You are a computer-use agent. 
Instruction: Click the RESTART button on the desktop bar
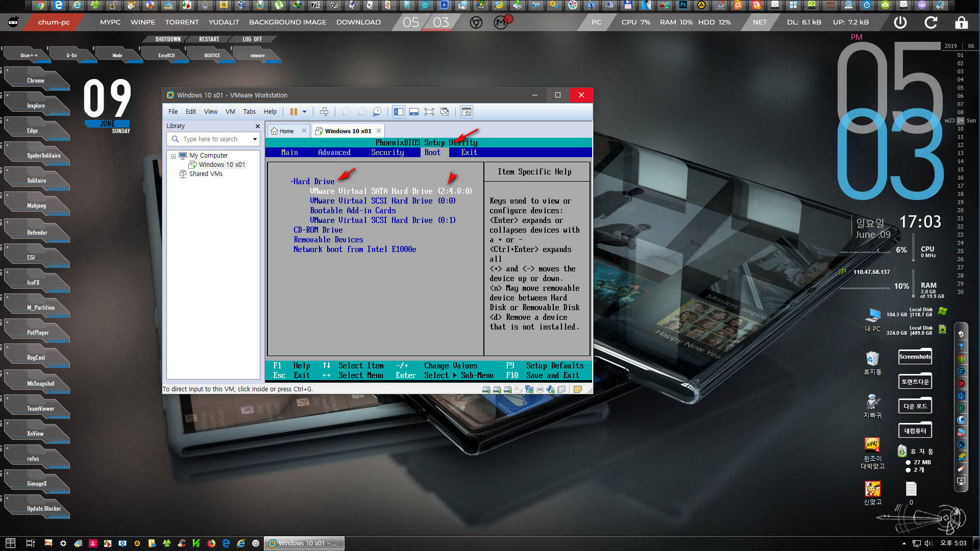click(209, 39)
